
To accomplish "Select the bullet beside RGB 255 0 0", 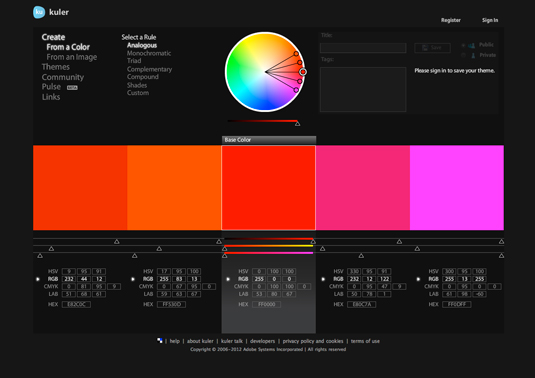I will pyautogui.click(x=228, y=279).
